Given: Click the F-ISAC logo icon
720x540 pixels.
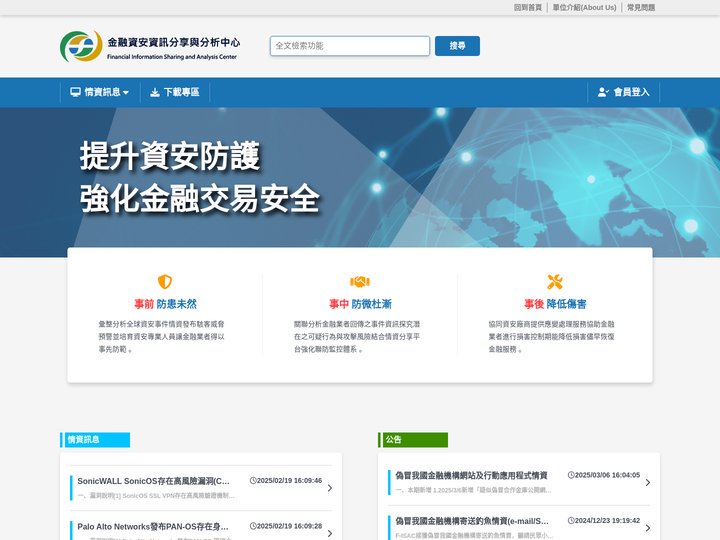Looking at the screenshot, I should [x=81, y=46].
